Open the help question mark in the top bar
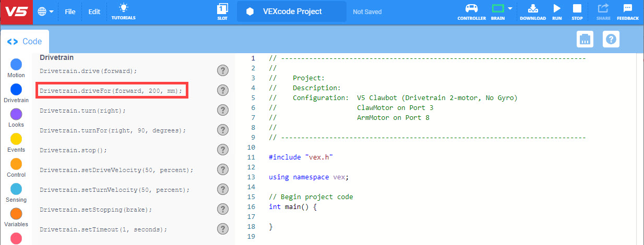 coord(611,39)
